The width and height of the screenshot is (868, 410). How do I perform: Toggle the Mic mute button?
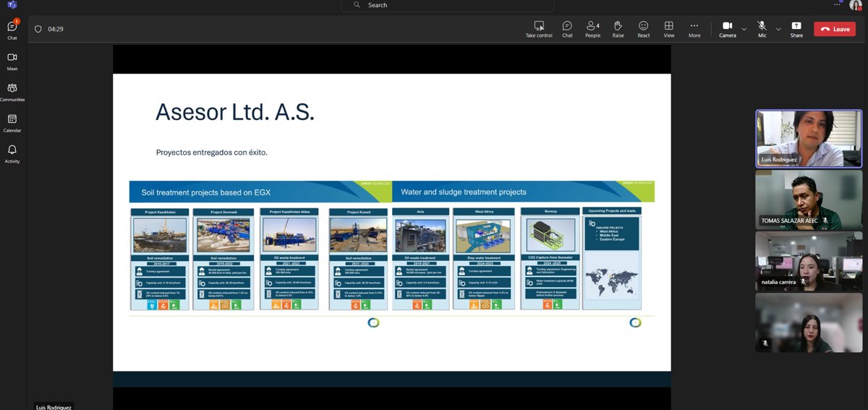[762, 29]
